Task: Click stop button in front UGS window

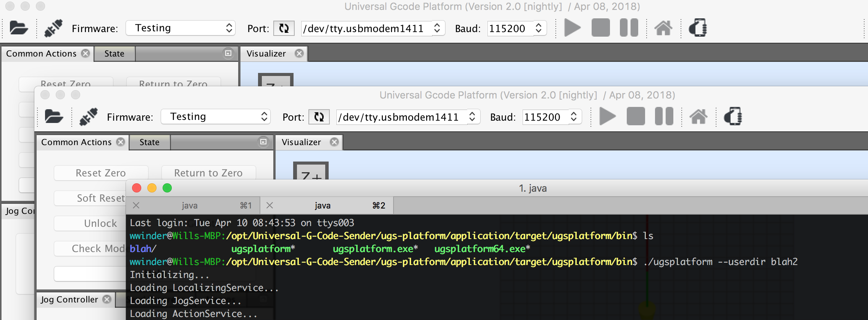Action: click(x=636, y=116)
